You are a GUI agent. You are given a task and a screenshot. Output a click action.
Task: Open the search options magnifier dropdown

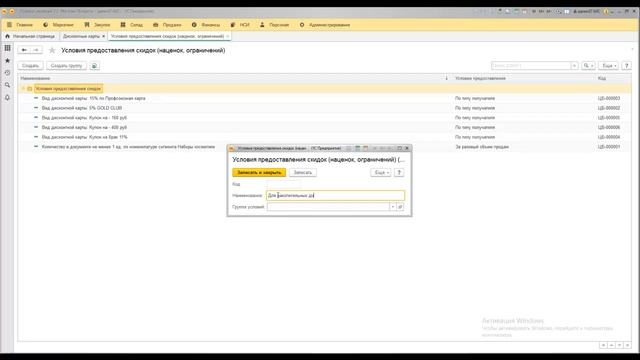pyautogui.click(x=588, y=66)
